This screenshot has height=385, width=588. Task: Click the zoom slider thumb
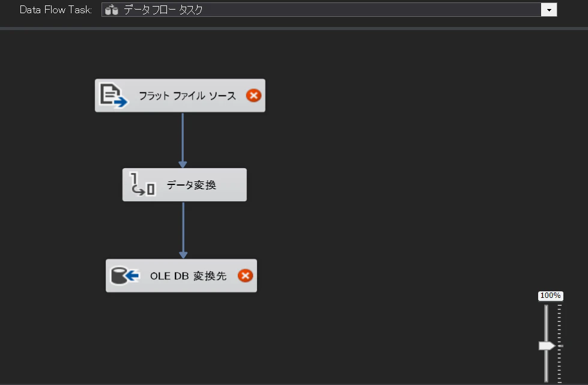547,345
